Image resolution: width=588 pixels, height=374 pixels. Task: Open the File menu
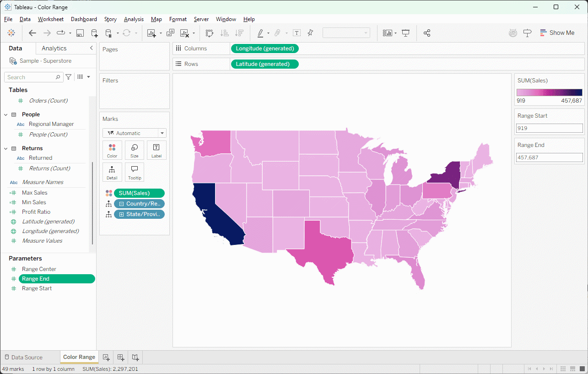click(x=8, y=19)
